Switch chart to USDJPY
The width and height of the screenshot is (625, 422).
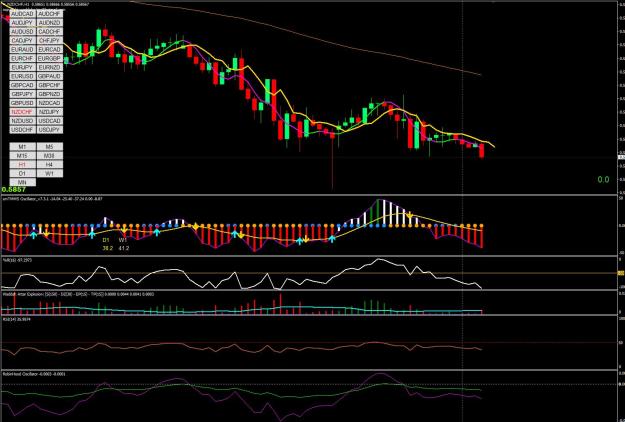(49, 130)
